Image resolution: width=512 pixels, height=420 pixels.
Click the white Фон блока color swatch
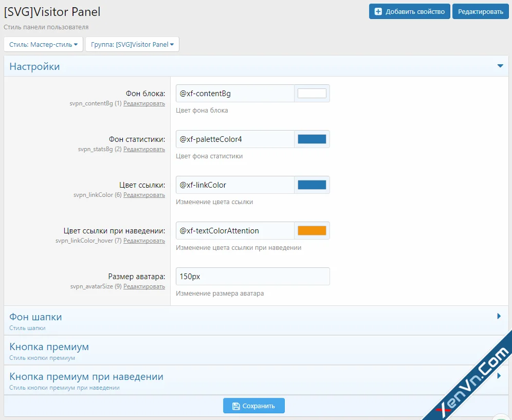coord(312,94)
